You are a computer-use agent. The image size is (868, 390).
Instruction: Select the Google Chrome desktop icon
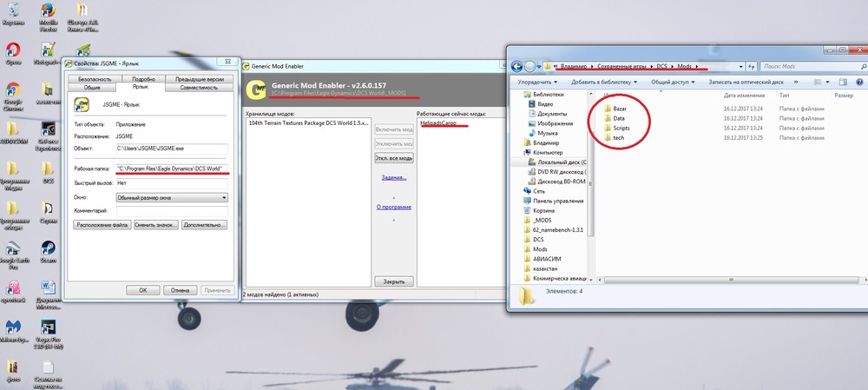coord(13,96)
